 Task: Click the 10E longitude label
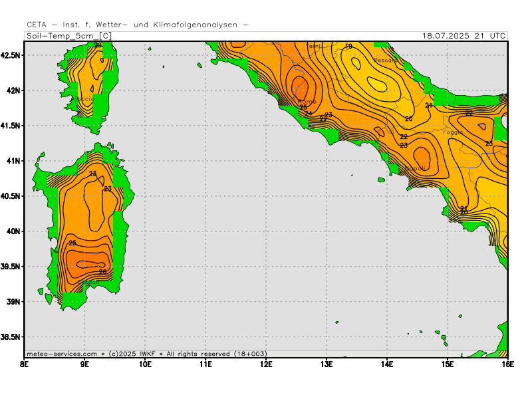coord(145,364)
